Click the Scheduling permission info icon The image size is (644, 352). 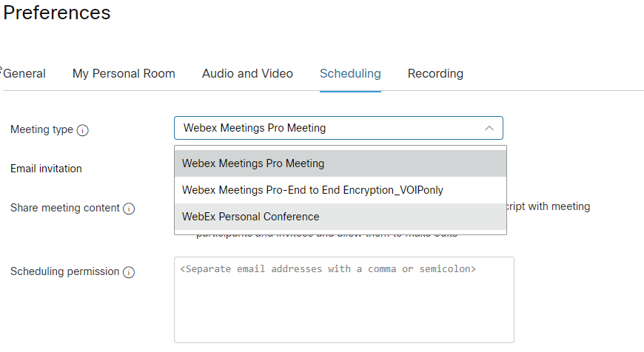pyautogui.click(x=129, y=272)
